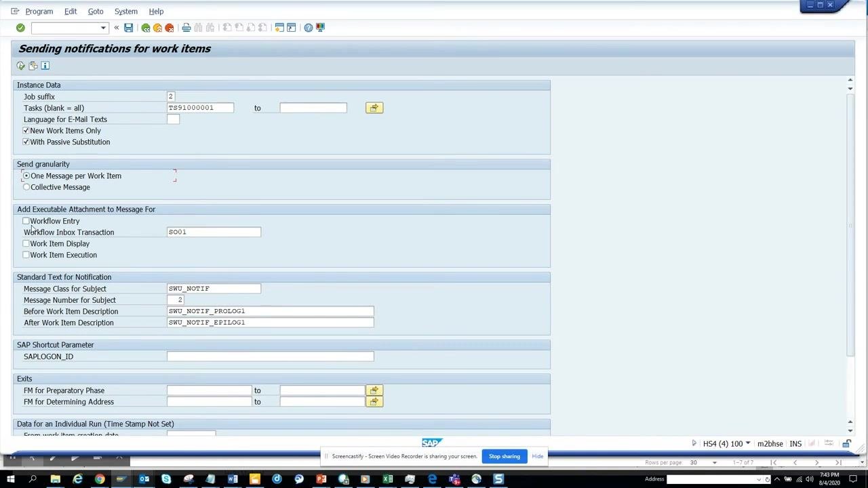Select One Message per Work Item radio

(x=26, y=176)
